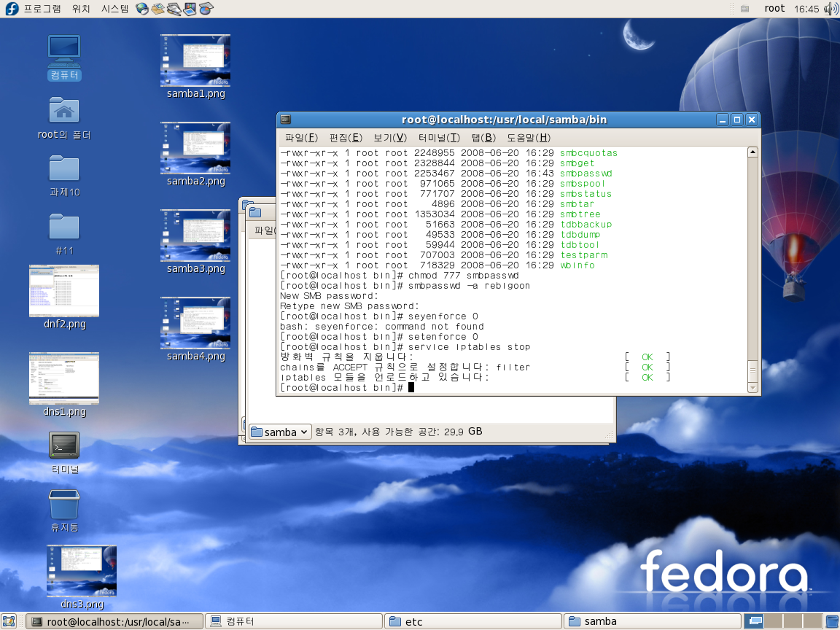
Task: Open the 프로그램 applications menu
Action: pyautogui.click(x=43, y=9)
